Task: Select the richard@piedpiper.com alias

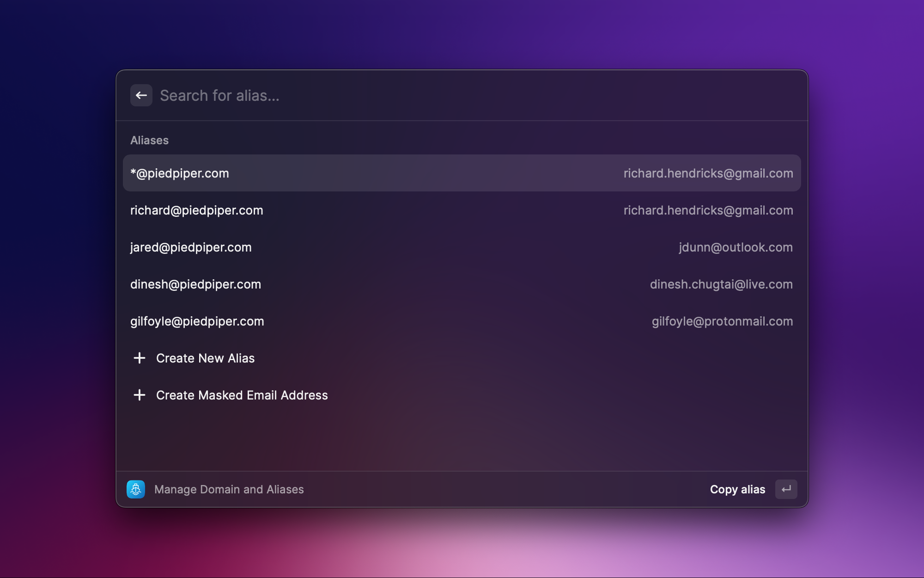Action: point(197,210)
